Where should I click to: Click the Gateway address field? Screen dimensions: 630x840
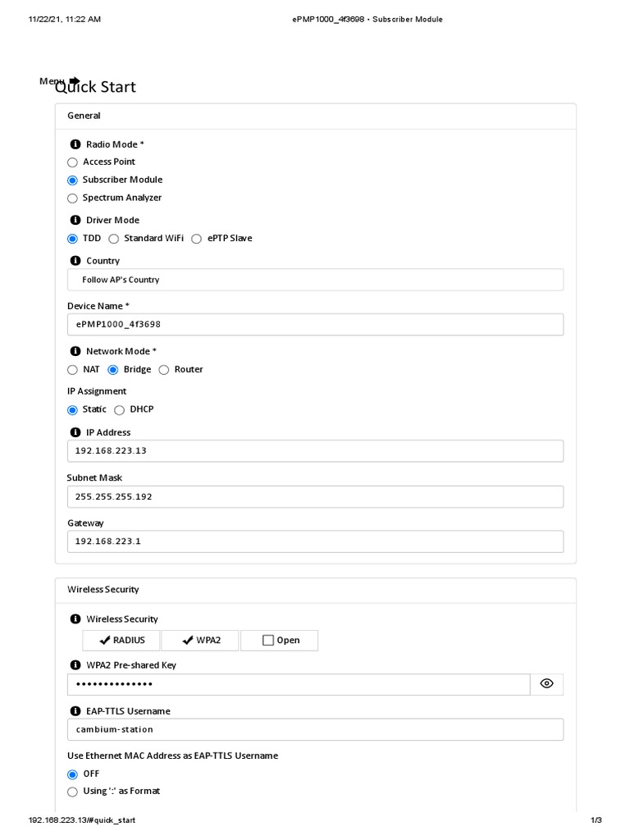point(315,541)
